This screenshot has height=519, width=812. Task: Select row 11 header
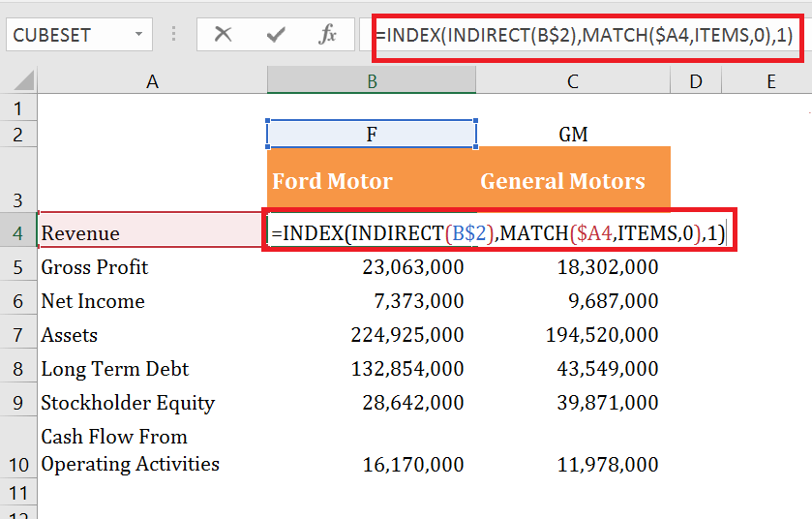(18, 493)
